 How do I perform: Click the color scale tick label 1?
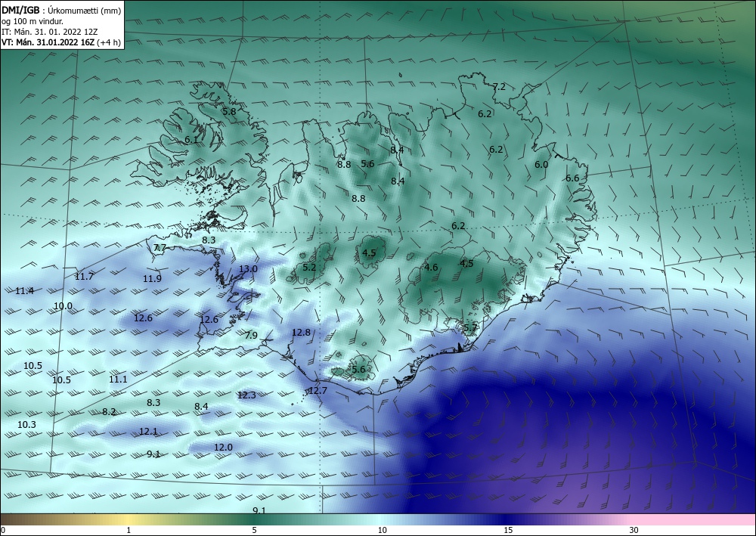[x=129, y=530]
